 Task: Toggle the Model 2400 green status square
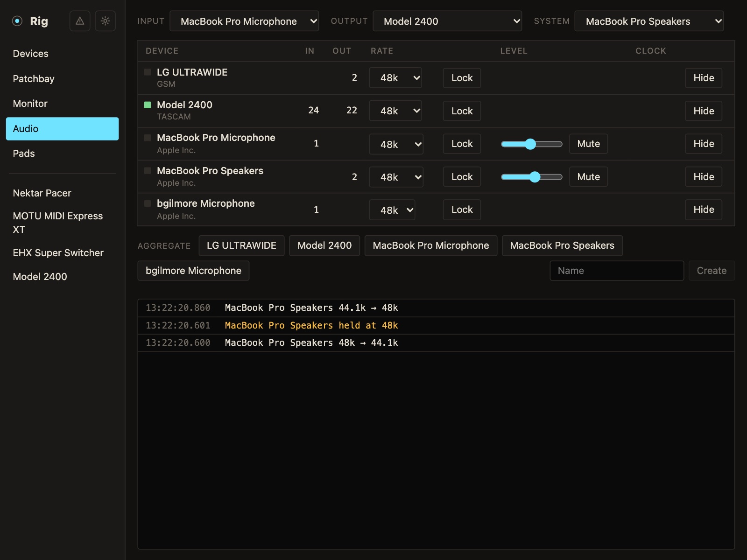click(x=148, y=105)
